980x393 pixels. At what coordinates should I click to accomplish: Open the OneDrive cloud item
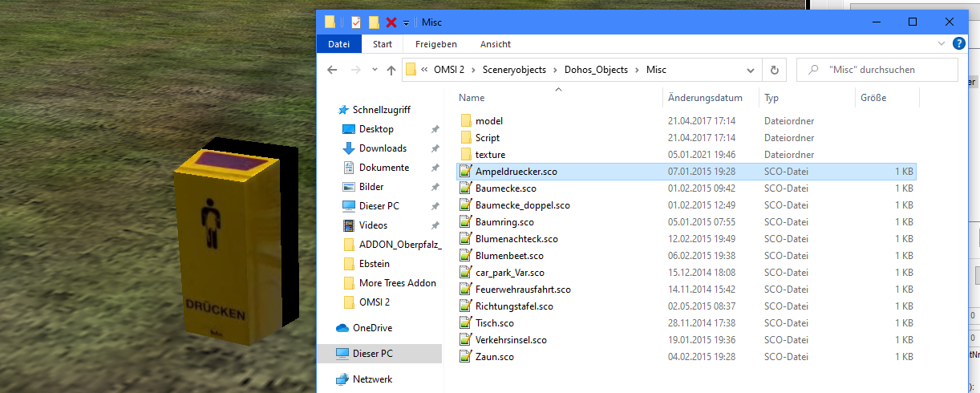pyautogui.click(x=372, y=328)
